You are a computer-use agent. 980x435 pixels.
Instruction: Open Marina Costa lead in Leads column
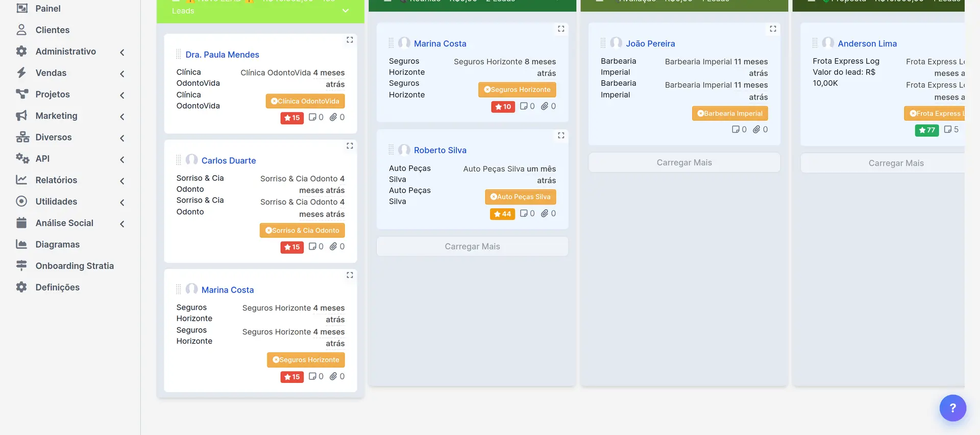(x=228, y=289)
